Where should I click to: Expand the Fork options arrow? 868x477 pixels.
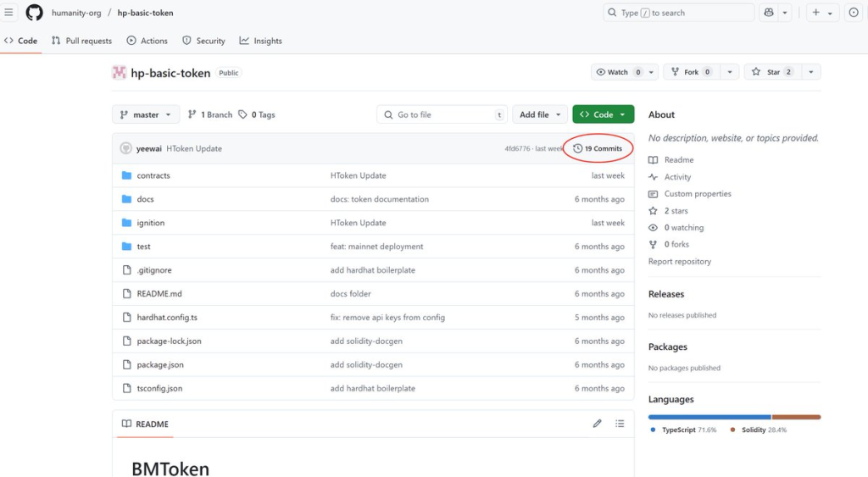pyautogui.click(x=730, y=72)
